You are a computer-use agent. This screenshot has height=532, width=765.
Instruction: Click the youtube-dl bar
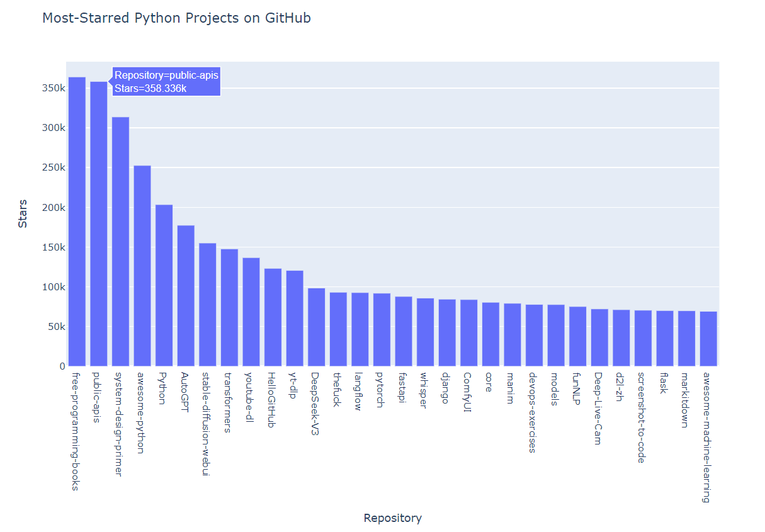coord(251,312)
